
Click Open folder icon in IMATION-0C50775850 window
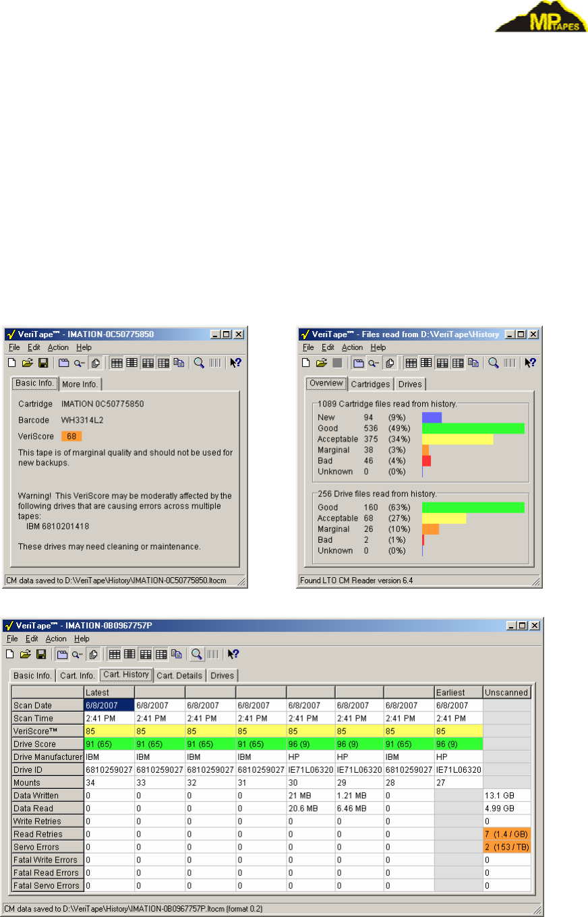[x=26, y=362]
